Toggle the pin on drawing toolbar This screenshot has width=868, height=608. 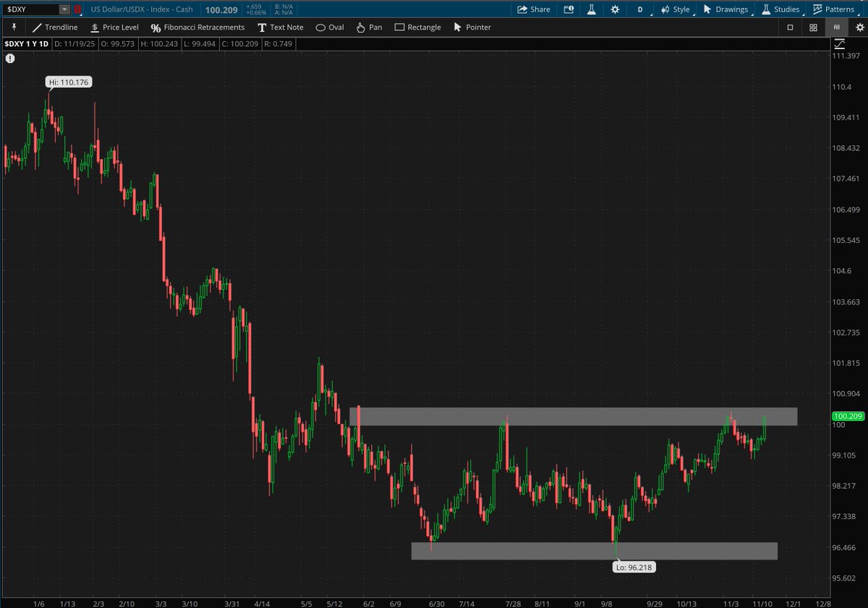pos(13,27)
